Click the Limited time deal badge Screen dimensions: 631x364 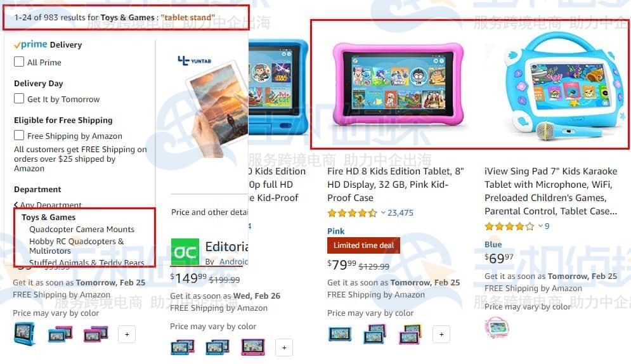(363, 245)
